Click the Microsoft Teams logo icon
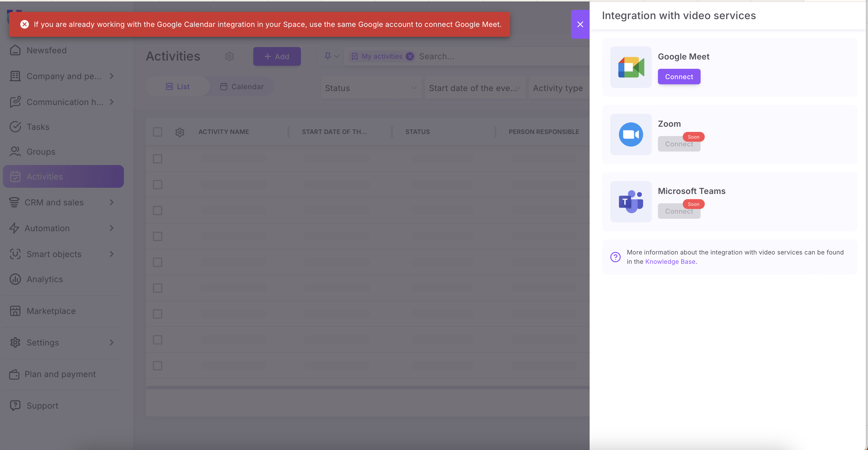The image size is (868, 450). coord(631,202)
